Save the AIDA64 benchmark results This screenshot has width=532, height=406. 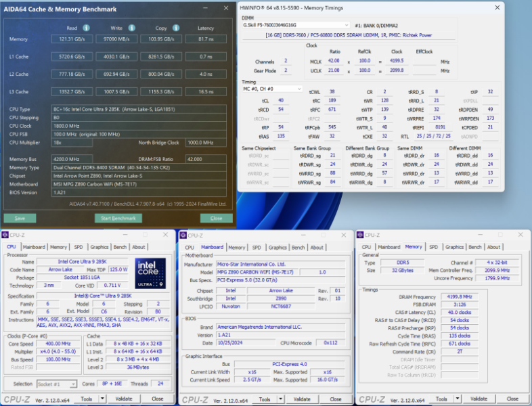pos(20,218)
